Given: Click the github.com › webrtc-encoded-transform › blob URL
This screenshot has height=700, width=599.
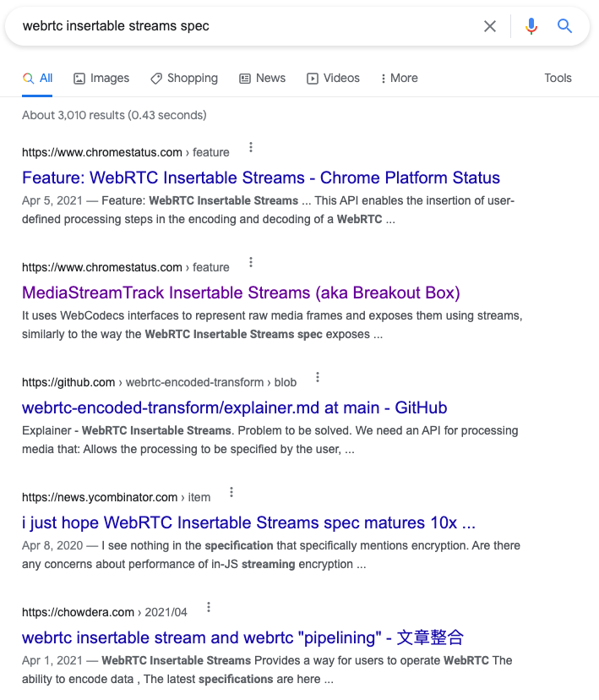Looking at the screenshot, I should click(x=159, y=383).
